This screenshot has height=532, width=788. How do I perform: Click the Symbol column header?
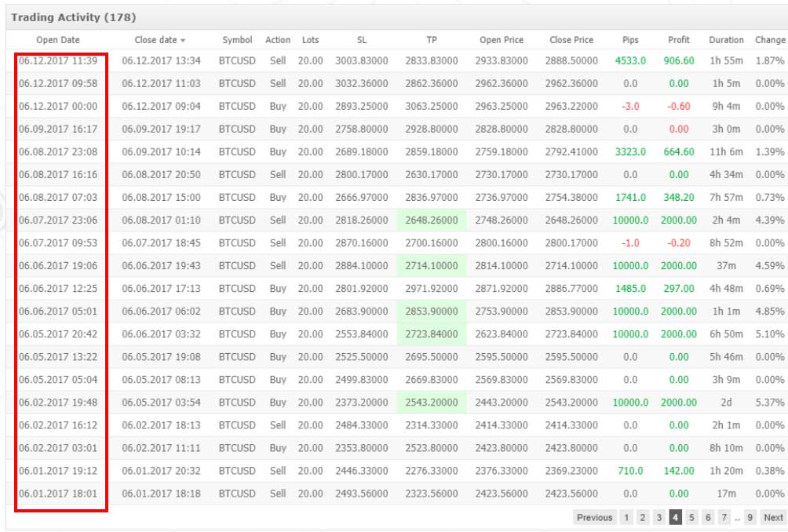237,40
